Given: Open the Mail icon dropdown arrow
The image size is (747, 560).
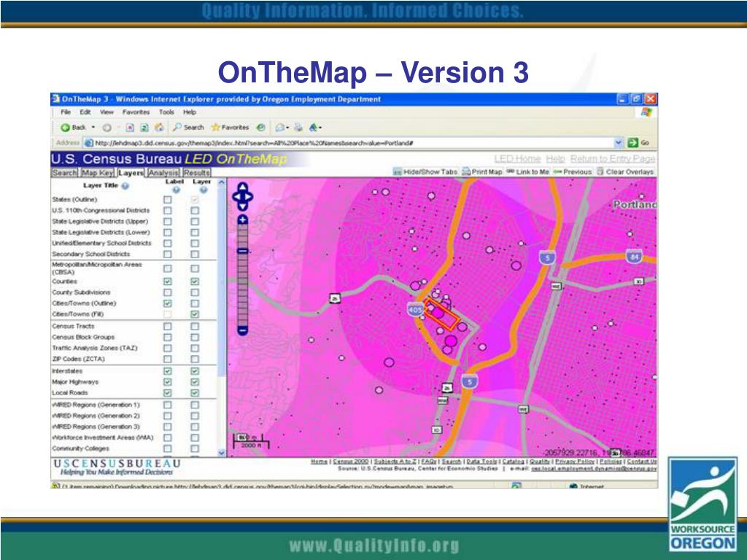Looking at the screenshot, I should coord(287,128).
